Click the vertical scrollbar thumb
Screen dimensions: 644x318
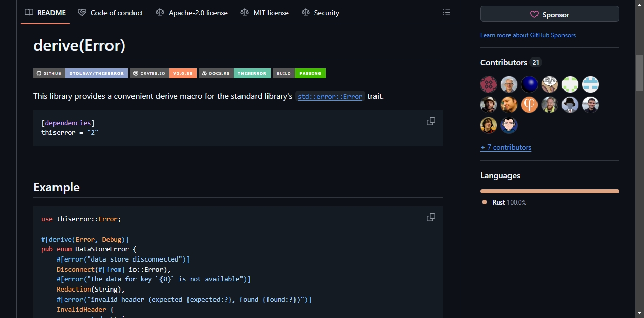coord(639,73)
